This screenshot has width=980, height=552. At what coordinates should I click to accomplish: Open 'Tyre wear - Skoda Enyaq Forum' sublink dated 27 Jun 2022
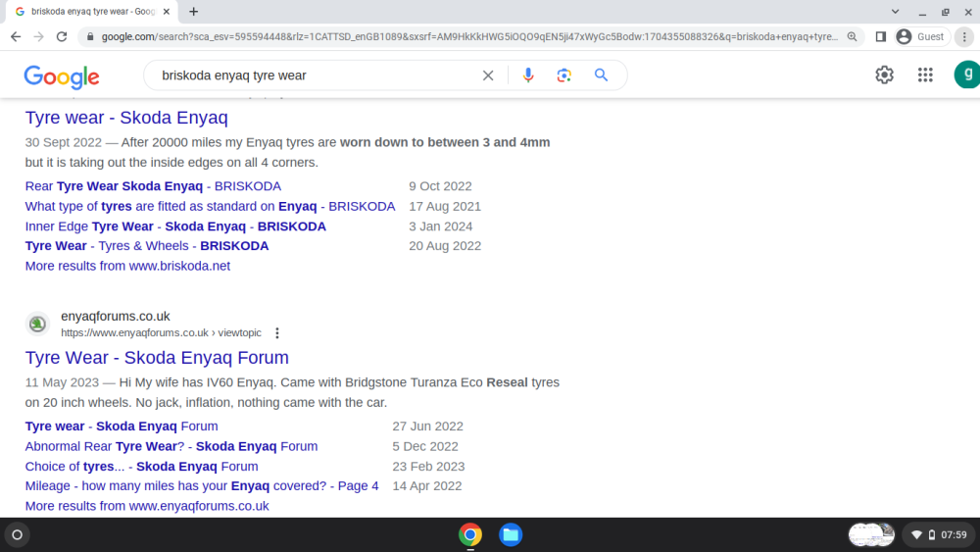tap(122, 427)
